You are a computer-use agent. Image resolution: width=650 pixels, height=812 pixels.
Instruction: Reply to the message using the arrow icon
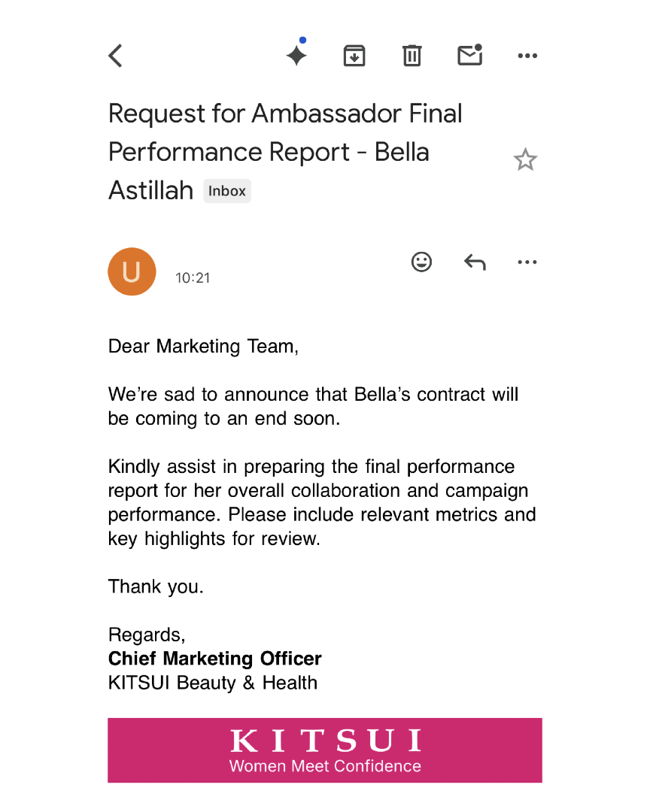475,262
